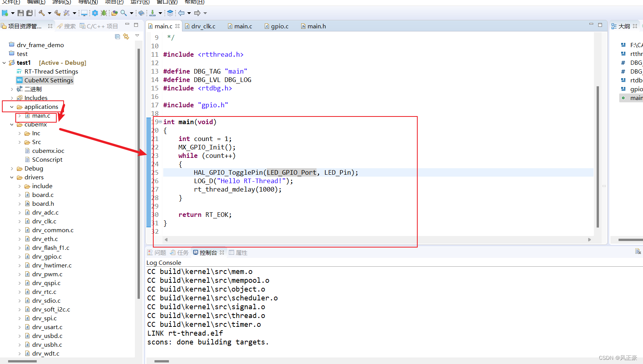Select cubemx.ioc file
Viewport: 643px width, 364px height.
click(x=44, y=151)
